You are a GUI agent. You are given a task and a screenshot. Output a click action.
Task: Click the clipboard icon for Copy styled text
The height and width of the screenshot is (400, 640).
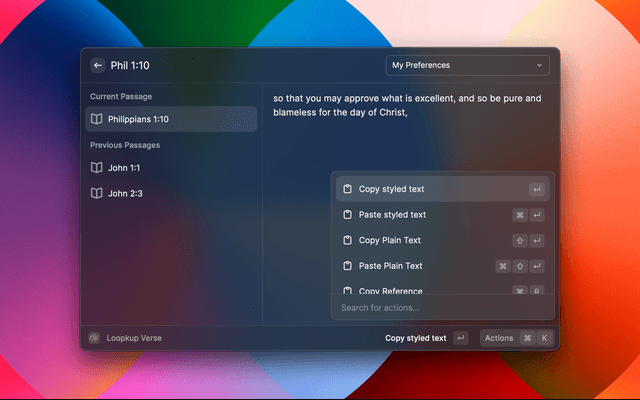pyautogui.click(x=347, y=189)
